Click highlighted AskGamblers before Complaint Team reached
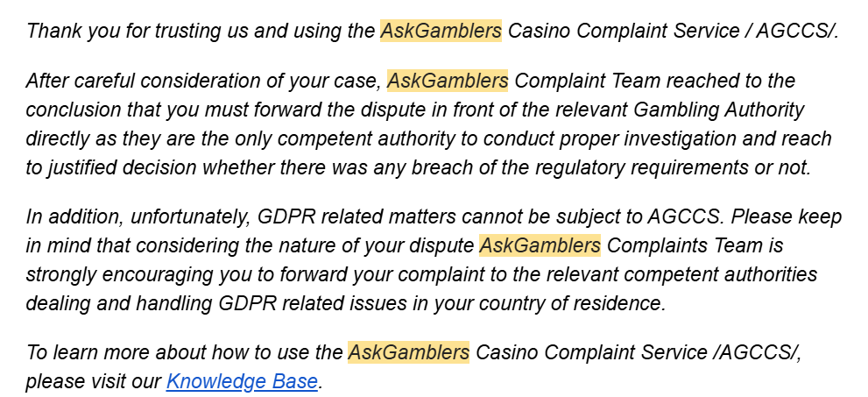The width and height of the screenshot is (868, 397). pos(448,81)
